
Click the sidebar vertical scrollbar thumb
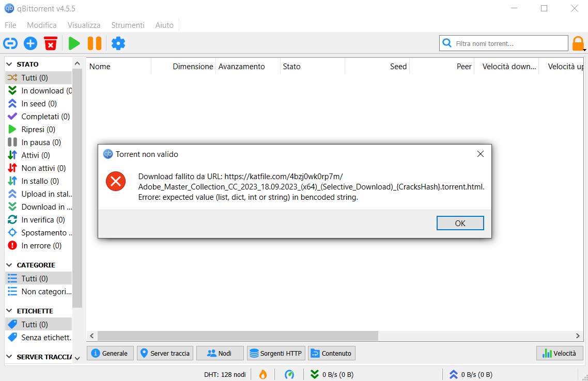[78, 187]
